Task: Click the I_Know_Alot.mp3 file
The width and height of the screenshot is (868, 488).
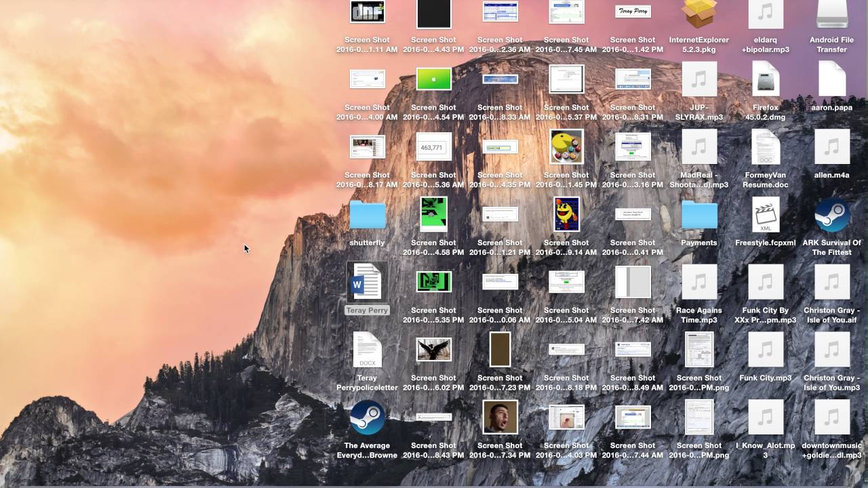Action: coord(766,417)
